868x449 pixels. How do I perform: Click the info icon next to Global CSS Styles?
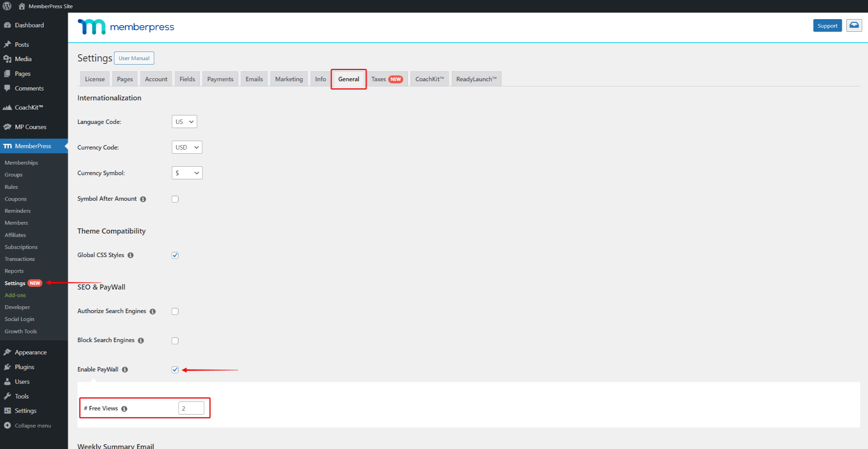point(131,255)
